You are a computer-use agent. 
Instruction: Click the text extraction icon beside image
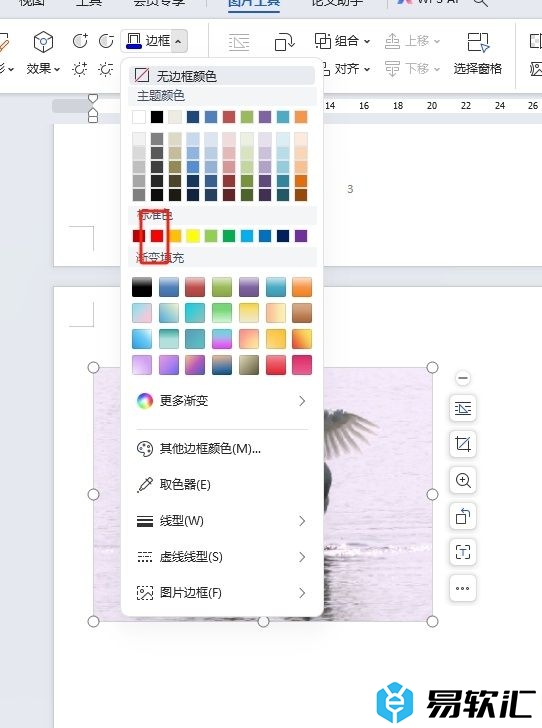463,552
